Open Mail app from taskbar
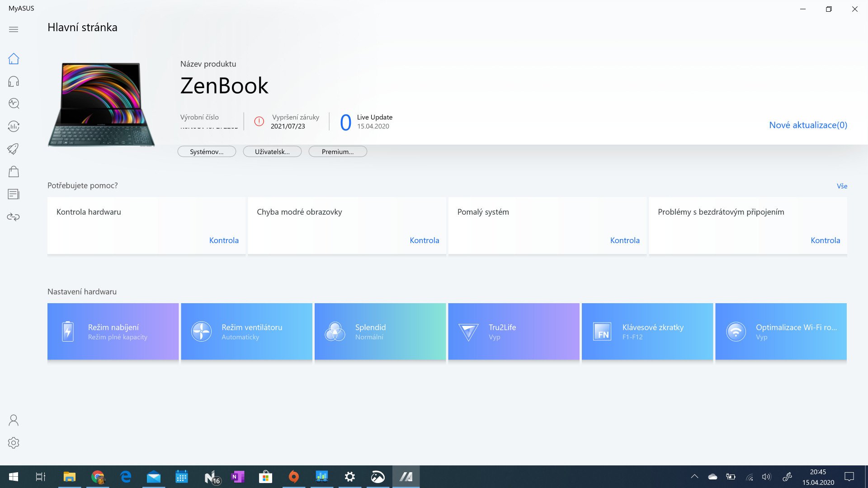 (x=154, y=477)
